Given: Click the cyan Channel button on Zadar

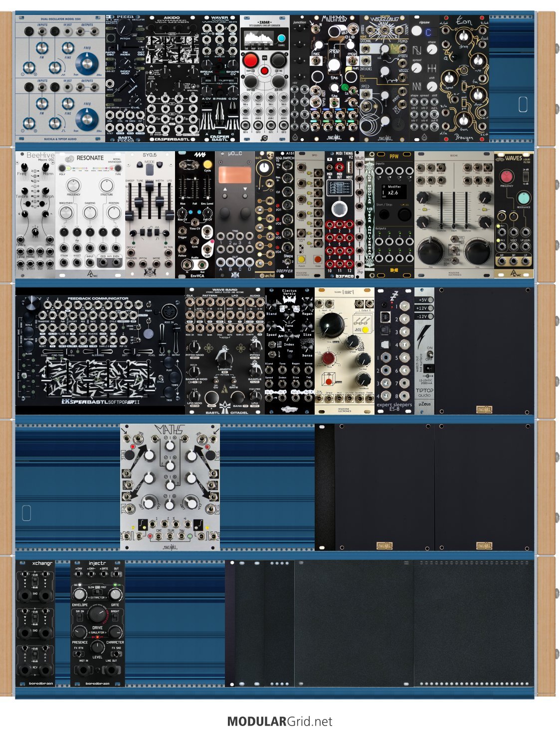Looking at the screenshot, I should point(281,38).
